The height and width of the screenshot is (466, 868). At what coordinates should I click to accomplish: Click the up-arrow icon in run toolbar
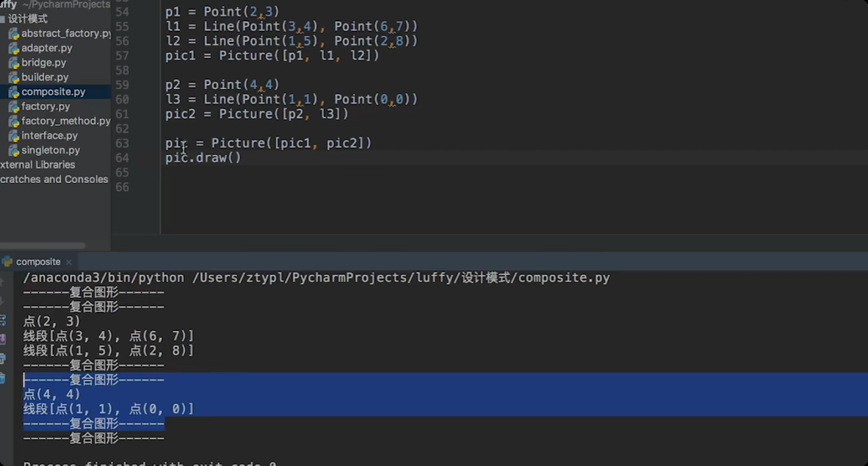3,281
